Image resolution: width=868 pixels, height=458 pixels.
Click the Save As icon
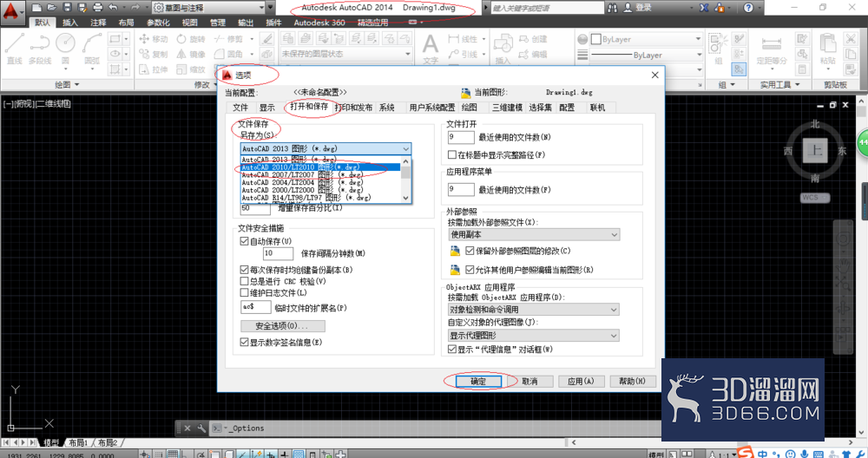click(82, 8)
